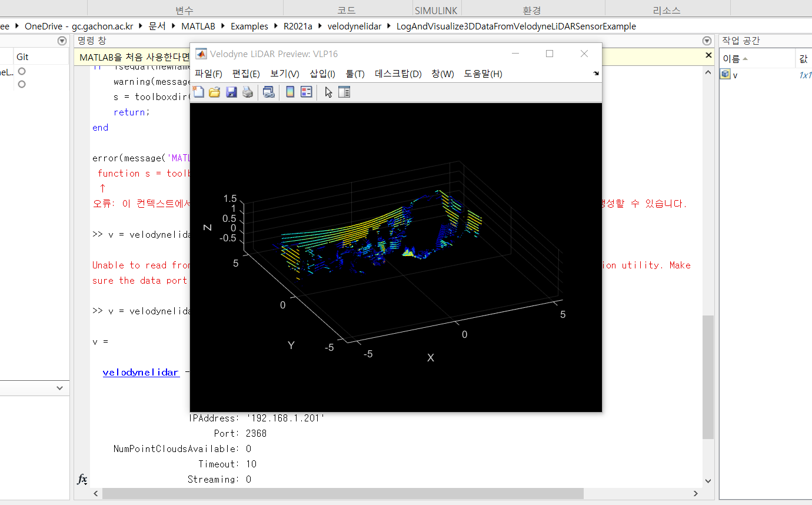Click the 코드 ribbon section label
The height and width of the screenshot is (505, 812).
click(347, 10)
